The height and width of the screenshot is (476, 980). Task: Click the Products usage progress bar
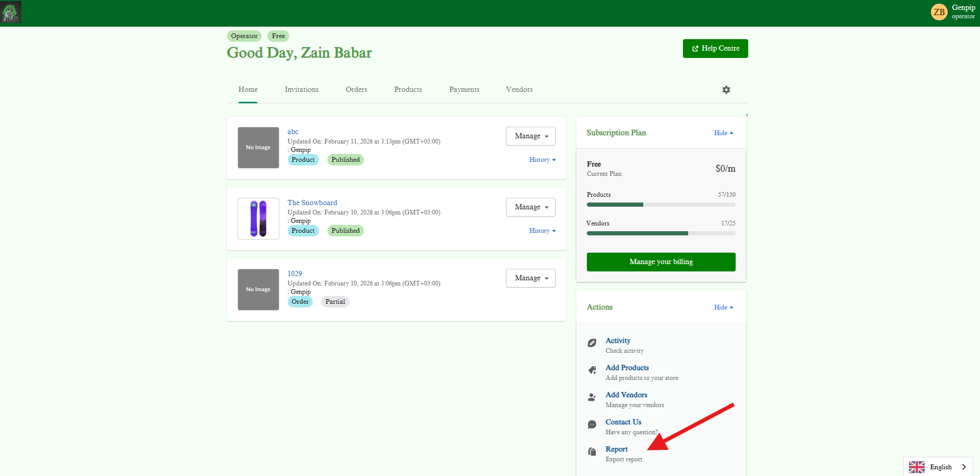(661, 205)
